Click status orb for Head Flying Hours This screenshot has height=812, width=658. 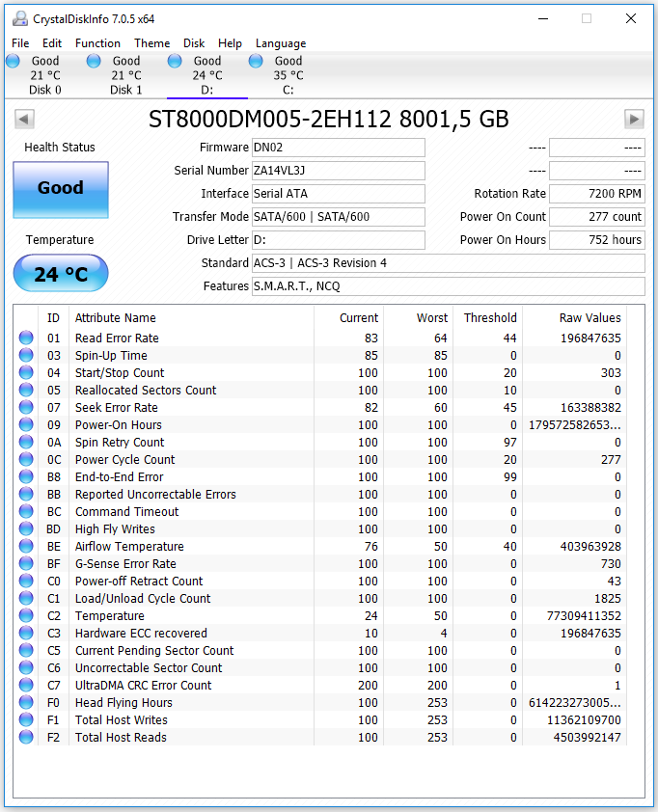pos(26,702)
